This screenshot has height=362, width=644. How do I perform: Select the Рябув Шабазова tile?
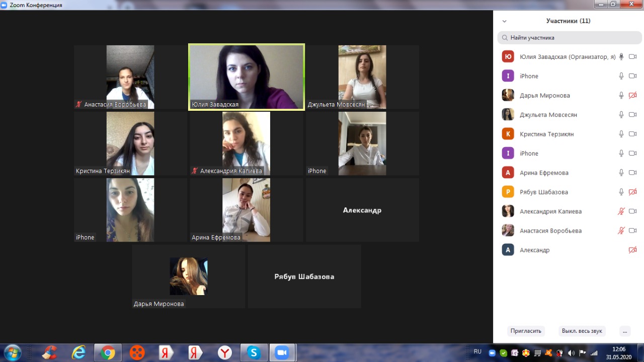point(304,276)
